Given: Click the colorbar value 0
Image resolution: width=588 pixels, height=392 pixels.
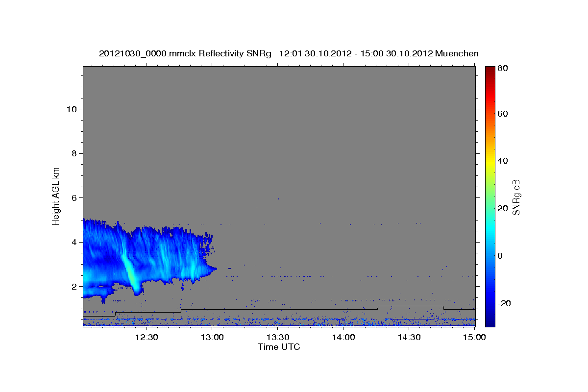Looking at the screenshot, I should [501, 256].
